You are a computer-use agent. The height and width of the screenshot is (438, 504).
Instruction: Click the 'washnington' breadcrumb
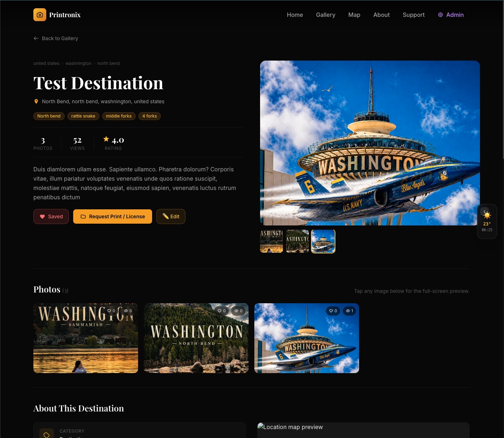pos(78,63)
